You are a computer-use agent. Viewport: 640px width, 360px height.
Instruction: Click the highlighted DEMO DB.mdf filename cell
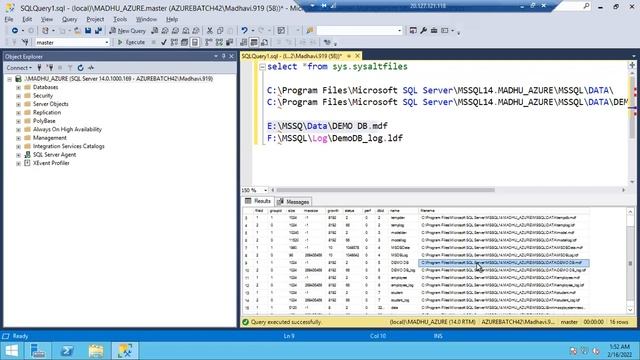pyautogui.click(x=504, y=263)
